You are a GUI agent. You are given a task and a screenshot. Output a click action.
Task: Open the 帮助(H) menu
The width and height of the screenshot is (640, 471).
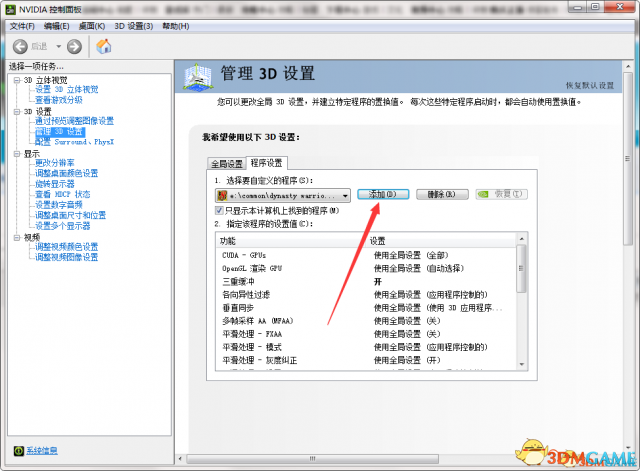click(x=176, y=26)
